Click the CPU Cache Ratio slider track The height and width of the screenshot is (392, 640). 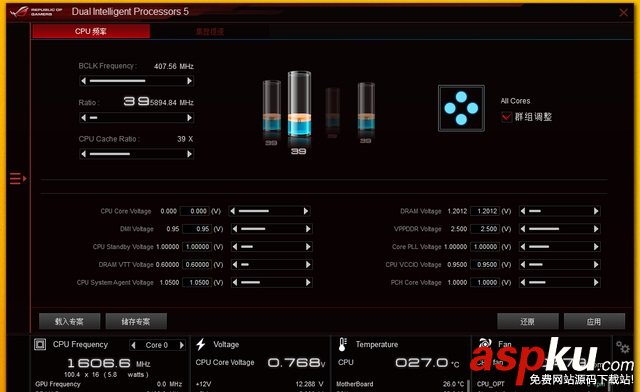[137, 154]
